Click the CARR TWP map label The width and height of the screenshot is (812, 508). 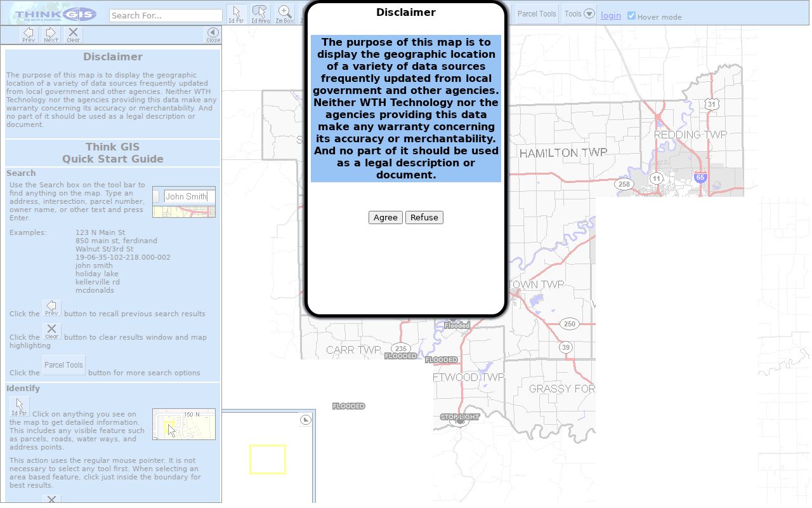tap(353, 350)
